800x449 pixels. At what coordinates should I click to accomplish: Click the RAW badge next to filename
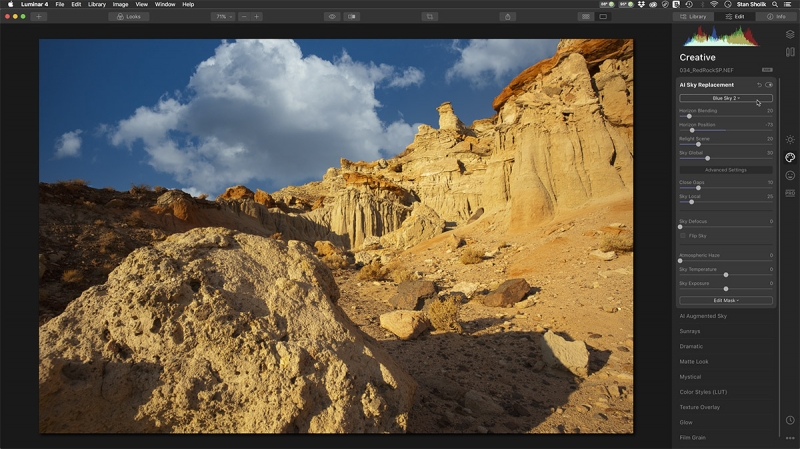pos(767,70)
